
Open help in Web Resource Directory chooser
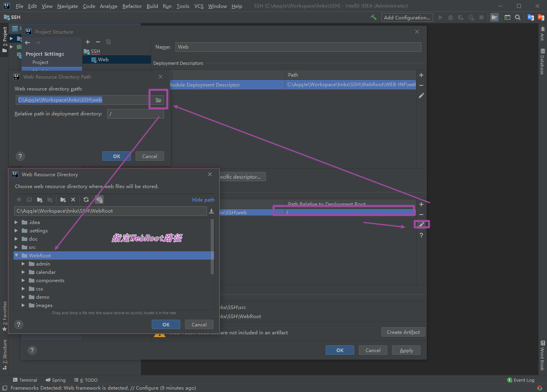tap(19, 324)
